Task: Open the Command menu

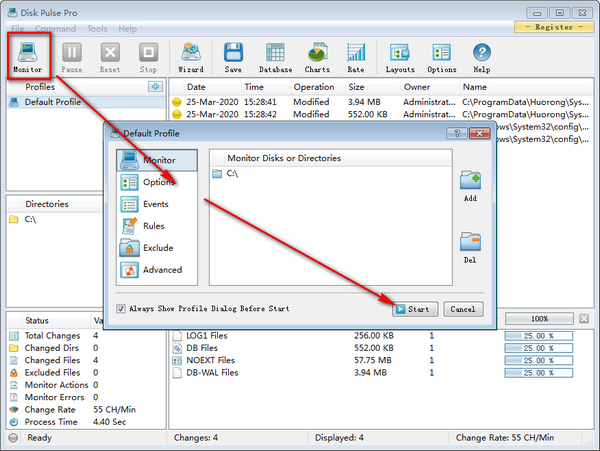Action: pos(55,29)
